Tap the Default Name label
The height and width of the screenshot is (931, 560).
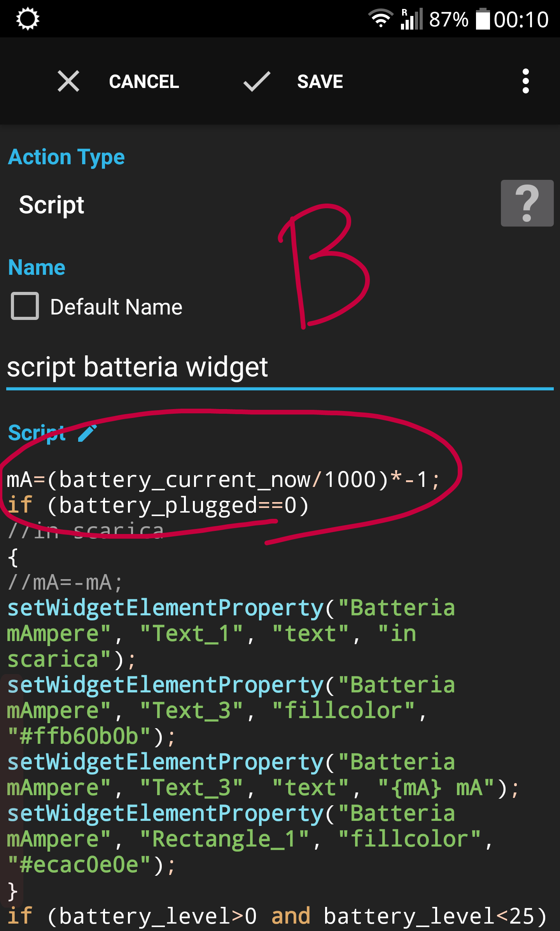[x=116, y=307]
